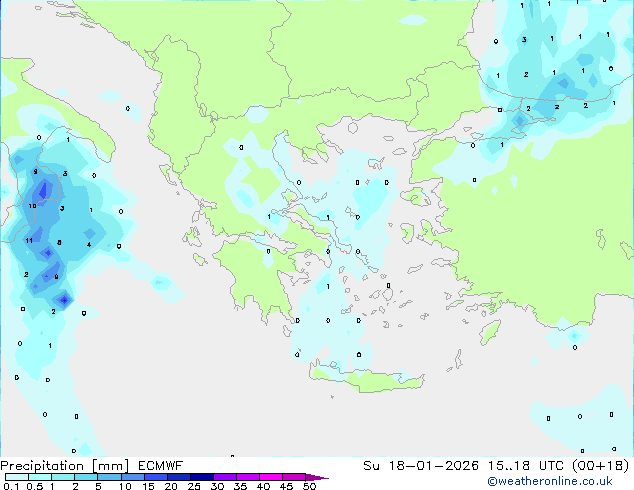Click the 'Su 18-01-2026' date text
The image size is (634, 490).
421,466
